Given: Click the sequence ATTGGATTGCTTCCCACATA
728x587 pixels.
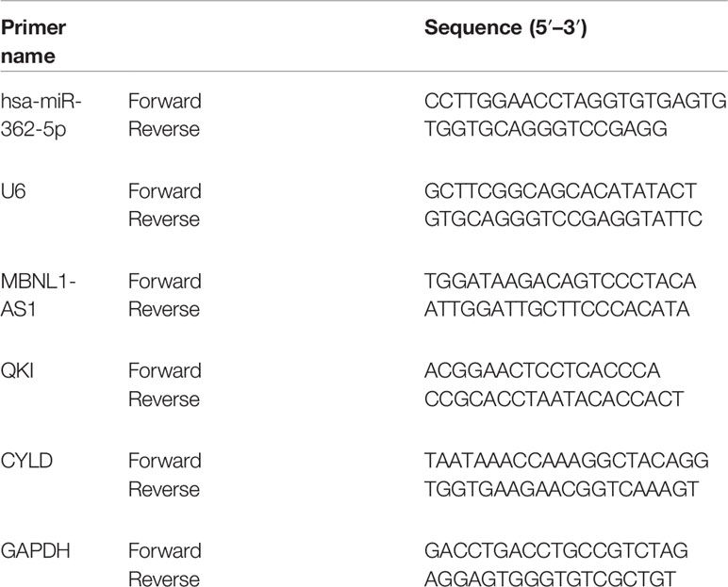Looking at the screenshot, I should [556, 309].
